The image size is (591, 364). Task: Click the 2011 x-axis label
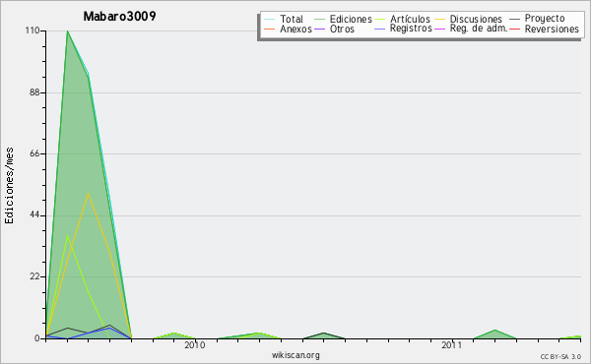point(451,345)
